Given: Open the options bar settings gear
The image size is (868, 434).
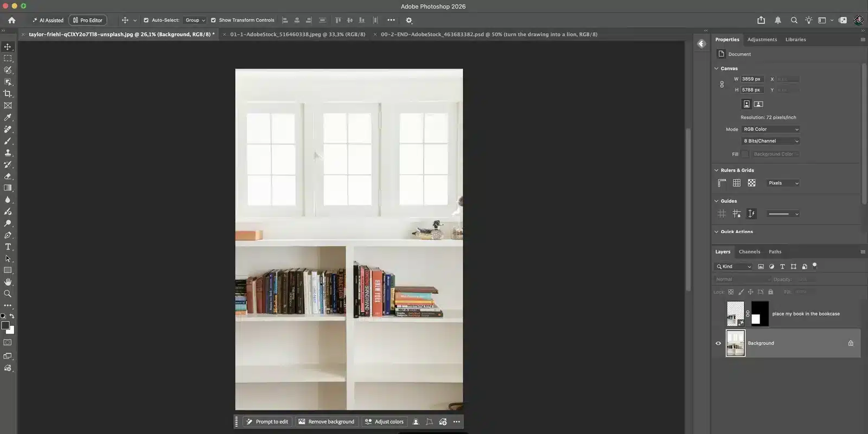Looking at the screenshot, I should [409, 20].
